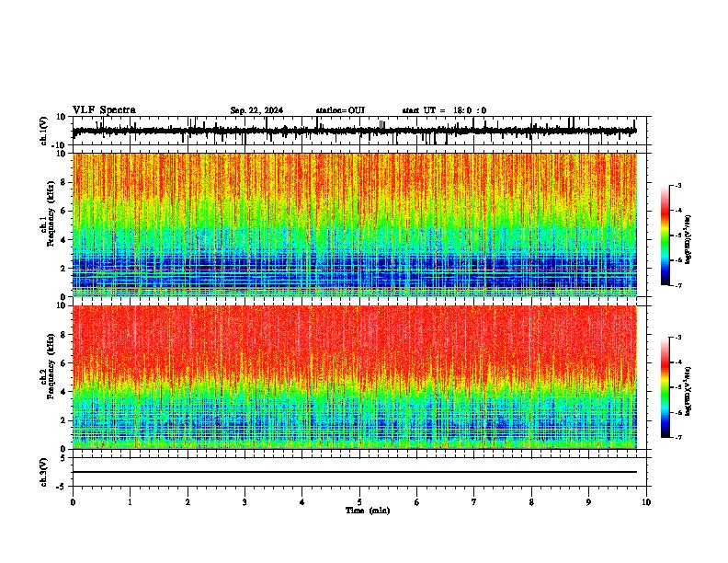Click the "Time (min)" x-axis label
728x563 pixels.
coord(368,511)
